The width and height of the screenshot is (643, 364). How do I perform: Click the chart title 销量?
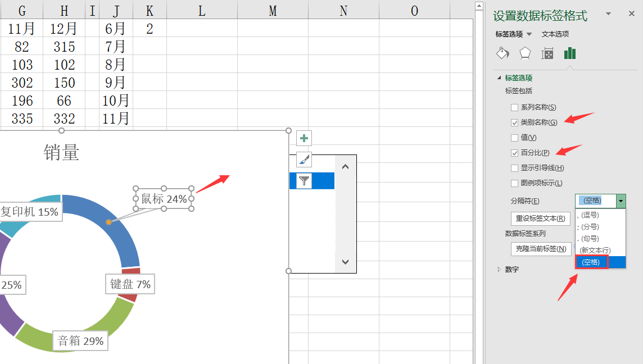(x=61, y=152)
